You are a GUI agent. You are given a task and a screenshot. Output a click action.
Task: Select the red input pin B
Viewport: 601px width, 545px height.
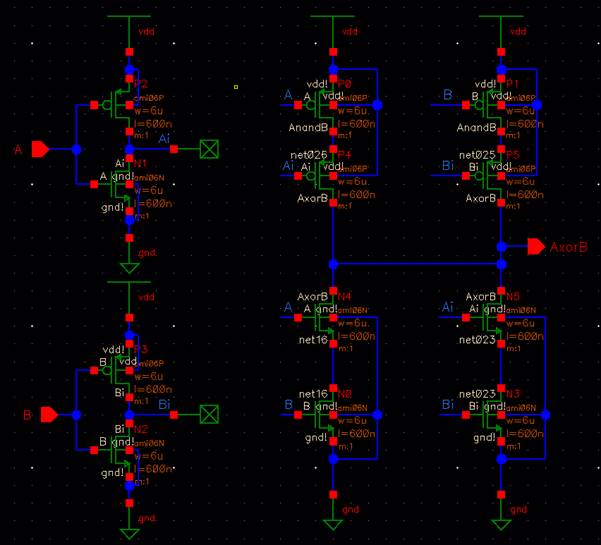49,415
